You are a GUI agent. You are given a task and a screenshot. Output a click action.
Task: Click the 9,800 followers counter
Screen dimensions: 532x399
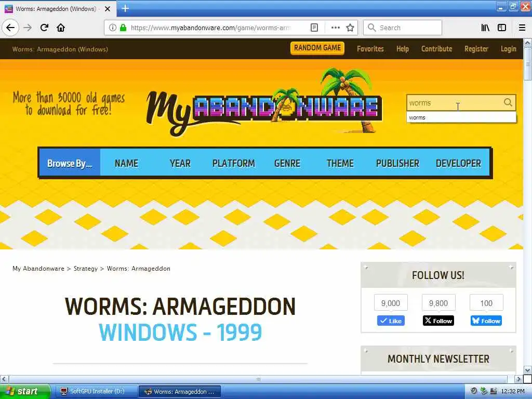438,303
